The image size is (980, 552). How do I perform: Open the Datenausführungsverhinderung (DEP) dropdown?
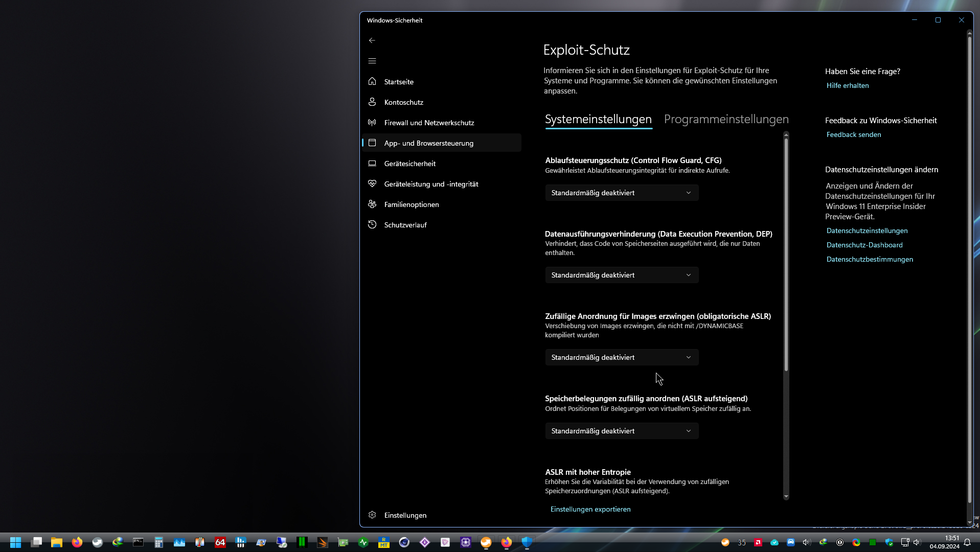pos(622,275)
